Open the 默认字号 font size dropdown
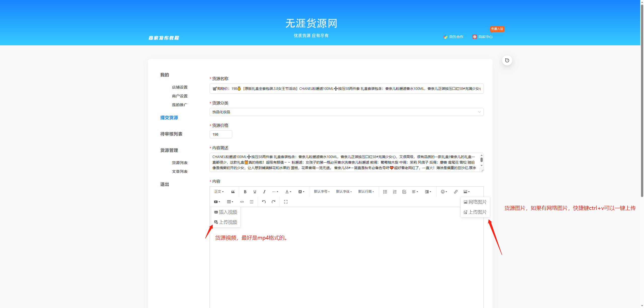Image resolution: width=644 pixels, height=308 pixels. [321, 191]
